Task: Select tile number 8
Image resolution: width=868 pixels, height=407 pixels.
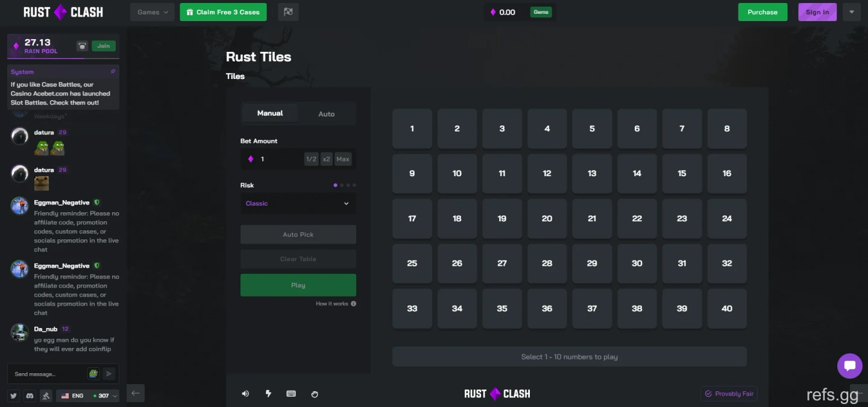Action: [x=727, y=128]
